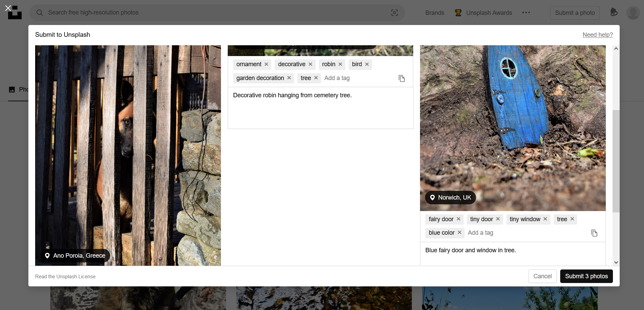The image size is (644, 310).
Task: Click the Norwich, UK location pin
Action: pos(432,198)
